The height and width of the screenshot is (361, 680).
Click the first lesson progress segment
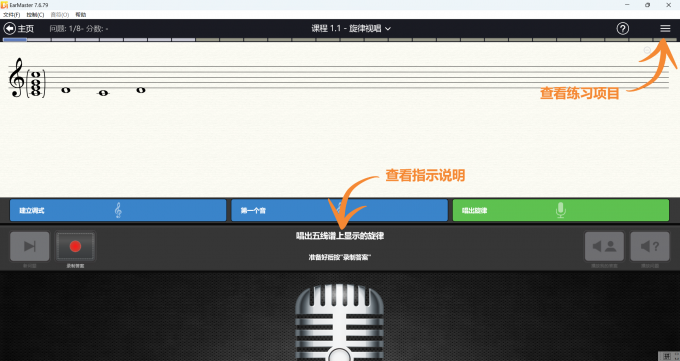[15, 40]
